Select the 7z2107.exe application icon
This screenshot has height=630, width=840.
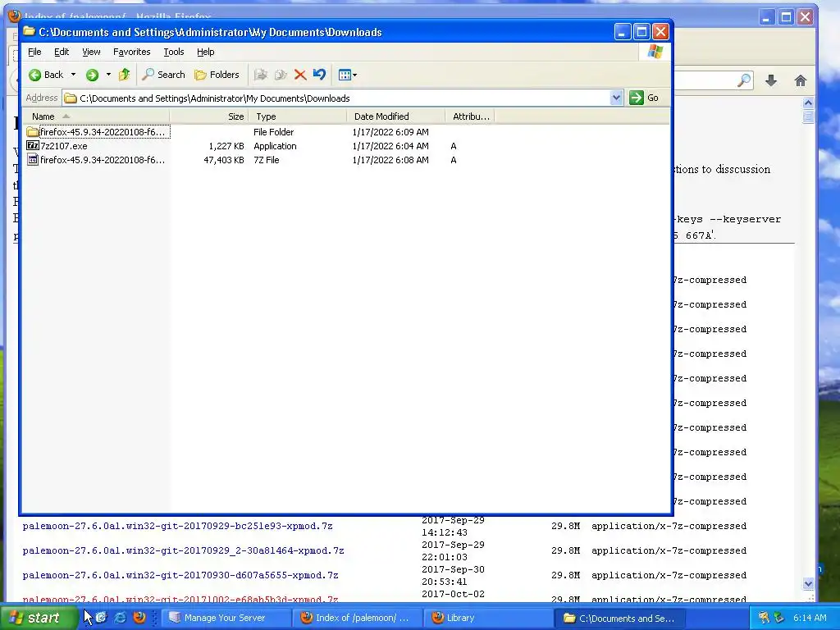pyautogui.click(x=33, y=146)
